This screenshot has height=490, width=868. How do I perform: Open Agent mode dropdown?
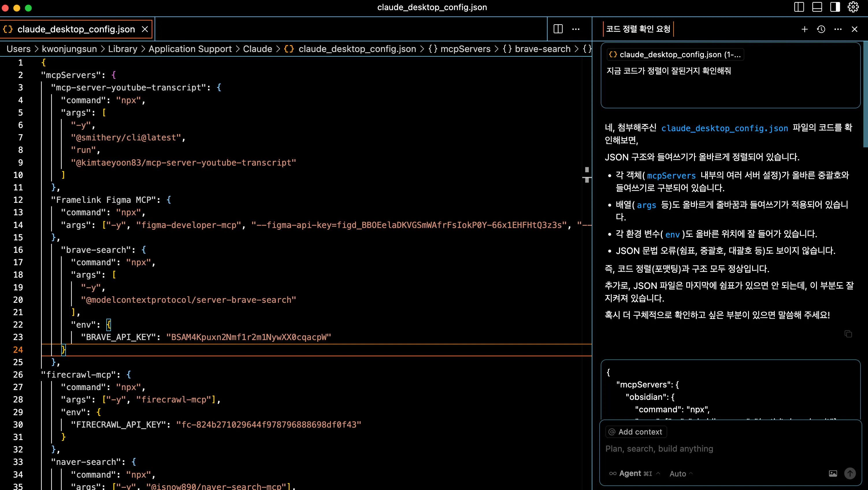635,474
